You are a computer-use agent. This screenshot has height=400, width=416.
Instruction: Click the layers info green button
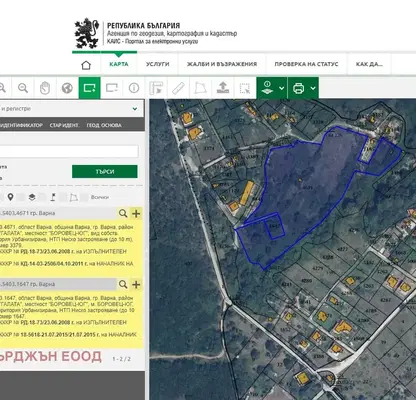click(x=267, y=88)
